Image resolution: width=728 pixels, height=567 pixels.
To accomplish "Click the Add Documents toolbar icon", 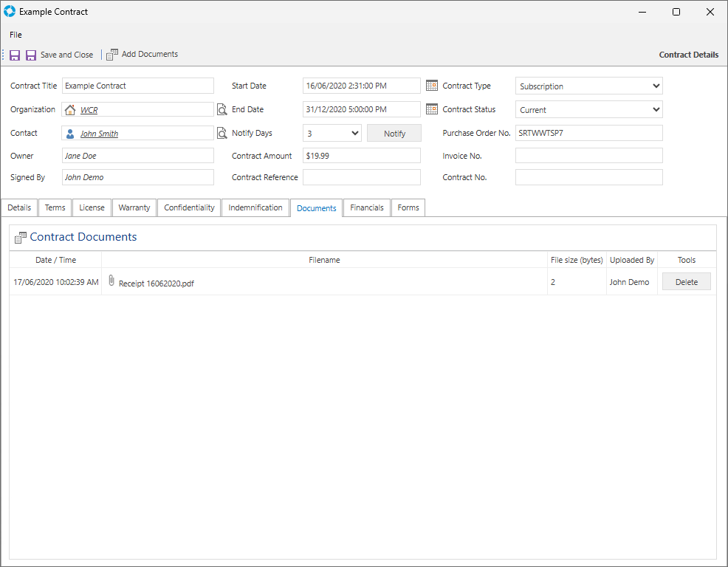I will click(112, 55).
